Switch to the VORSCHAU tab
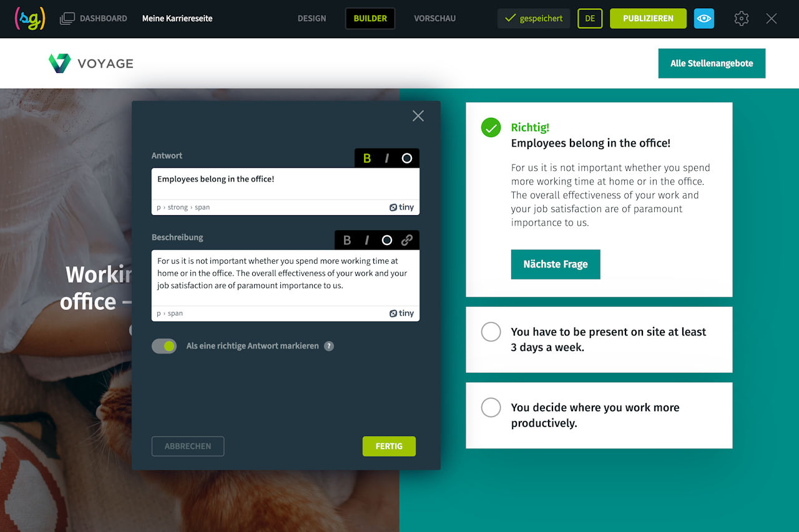The image size is (799, 532). [435, 19]
